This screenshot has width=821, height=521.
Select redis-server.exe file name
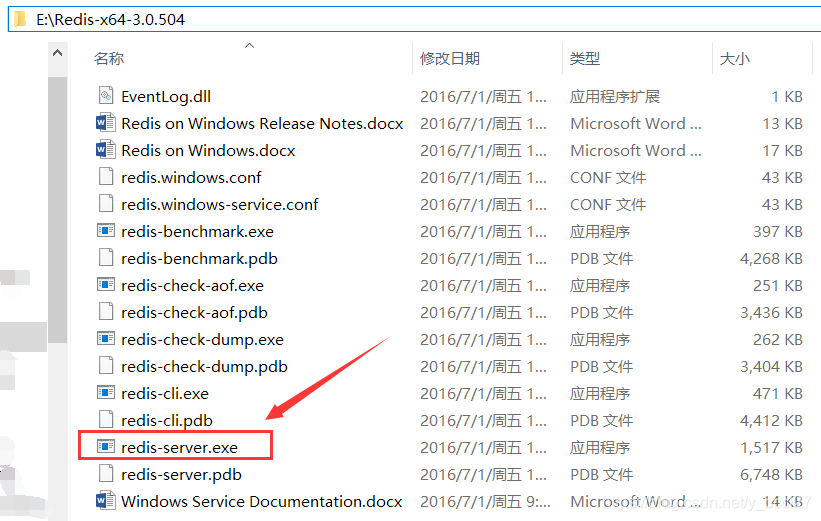click(179, 447)
